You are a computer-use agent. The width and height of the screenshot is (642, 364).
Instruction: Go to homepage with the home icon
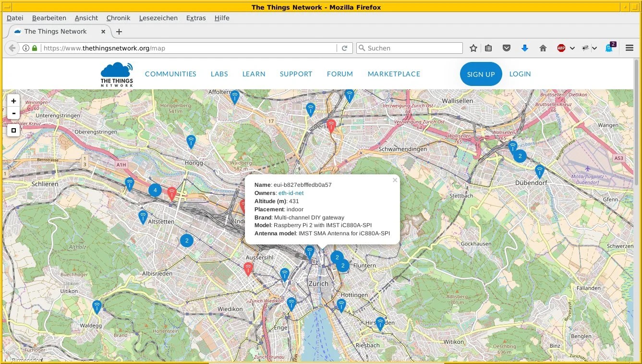(x=543, y=48)
